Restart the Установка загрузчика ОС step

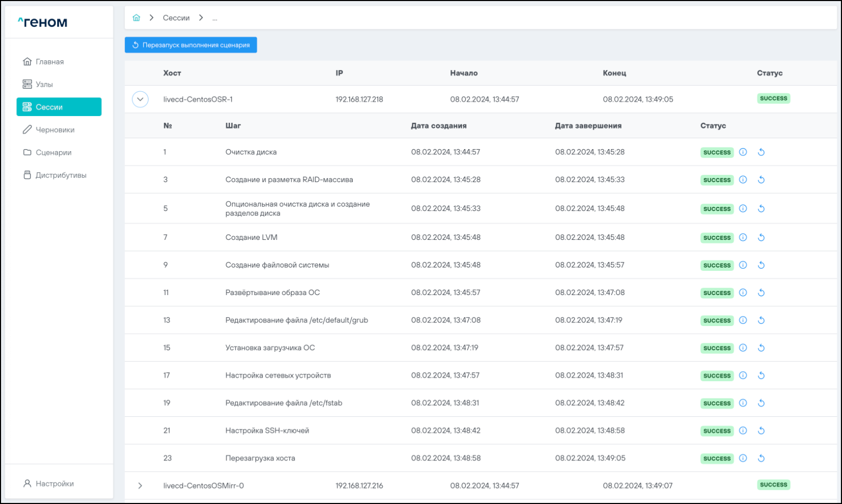[x=761, y=348]
